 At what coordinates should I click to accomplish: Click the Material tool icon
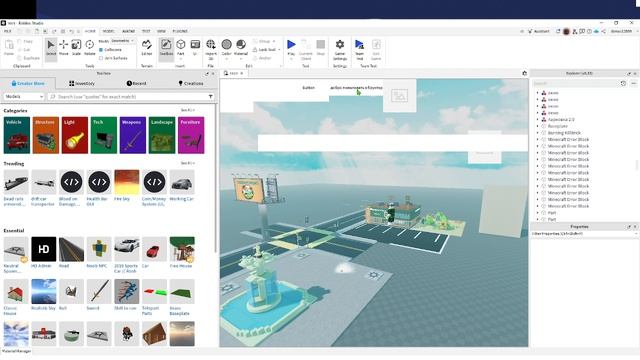click(241, 44)
